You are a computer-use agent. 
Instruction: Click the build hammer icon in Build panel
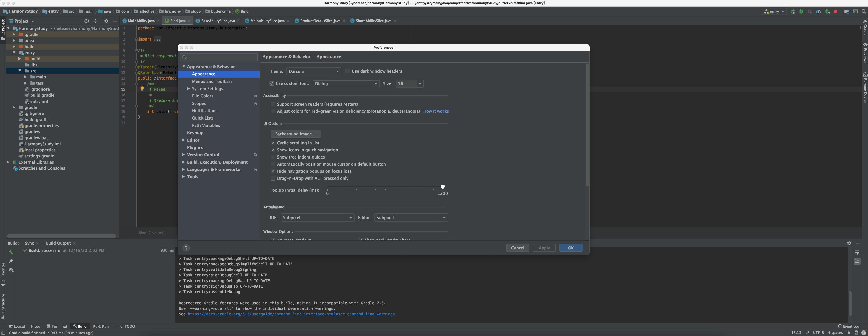tap(11, 252)
